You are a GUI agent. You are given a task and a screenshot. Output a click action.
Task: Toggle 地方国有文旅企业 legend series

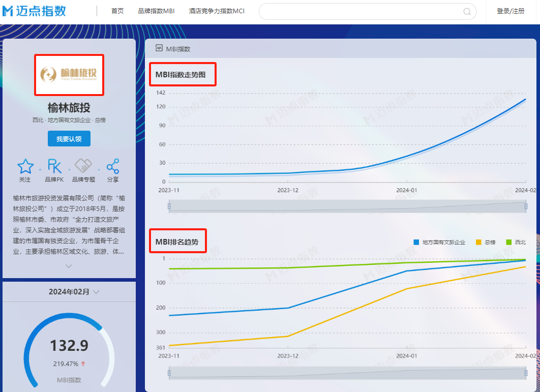[439, 242]
